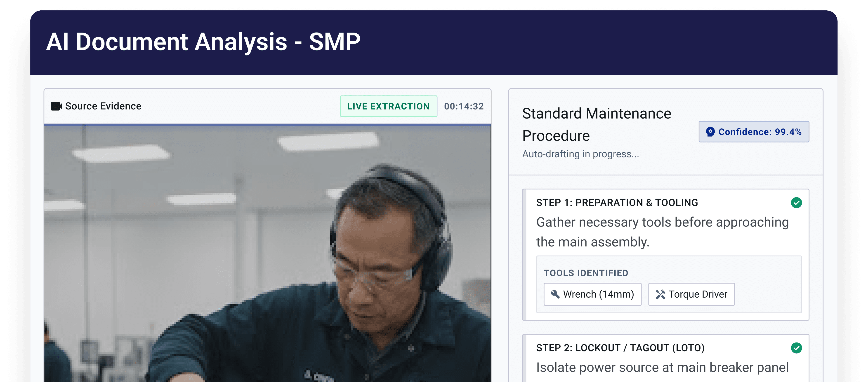Click the green checkmark on Step 1
Screen dimensions: 868x382
click(796, 203)
